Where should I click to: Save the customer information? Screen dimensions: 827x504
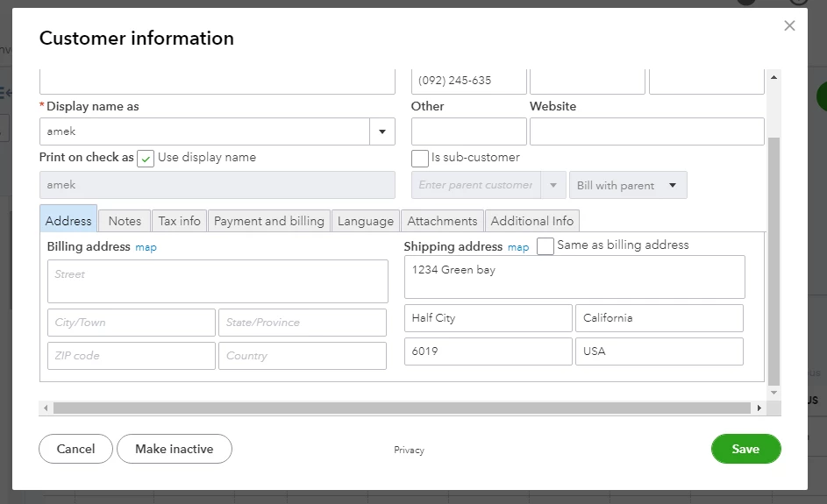point(745,449)
